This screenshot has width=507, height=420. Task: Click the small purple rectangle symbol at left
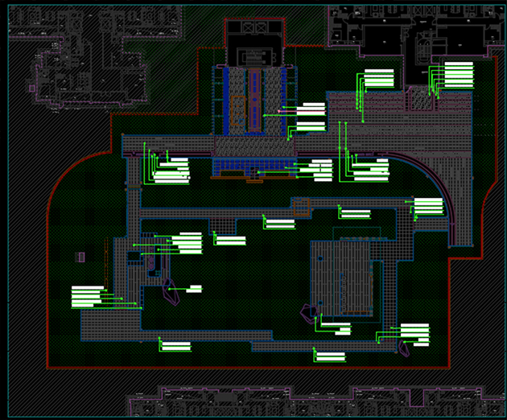pyautogui.click(x=80, y=257)
